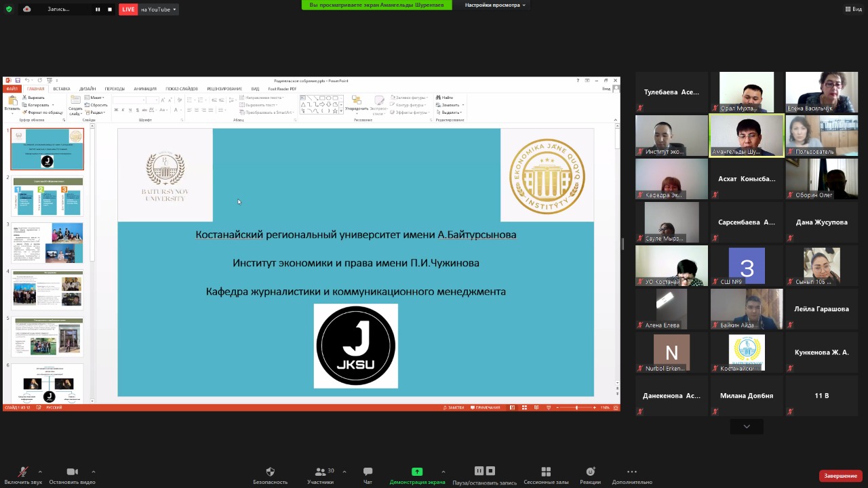Expand the screen share options arrow
The image size is (868, 488).
(443, 472)
